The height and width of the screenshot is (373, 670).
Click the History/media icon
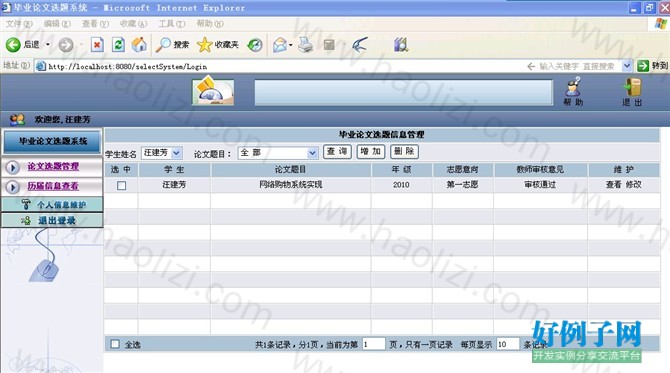pos(255,44)
